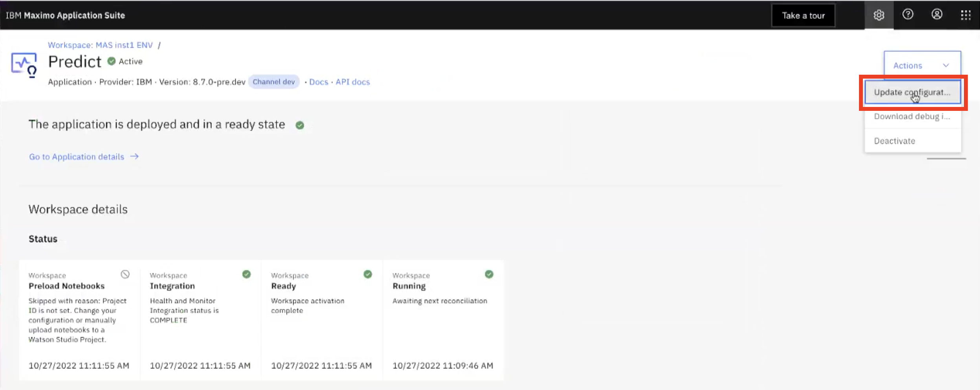Toggle the Actions chevron arrow
This screenshot has width=980, height=390.
[x=946, y=65]
